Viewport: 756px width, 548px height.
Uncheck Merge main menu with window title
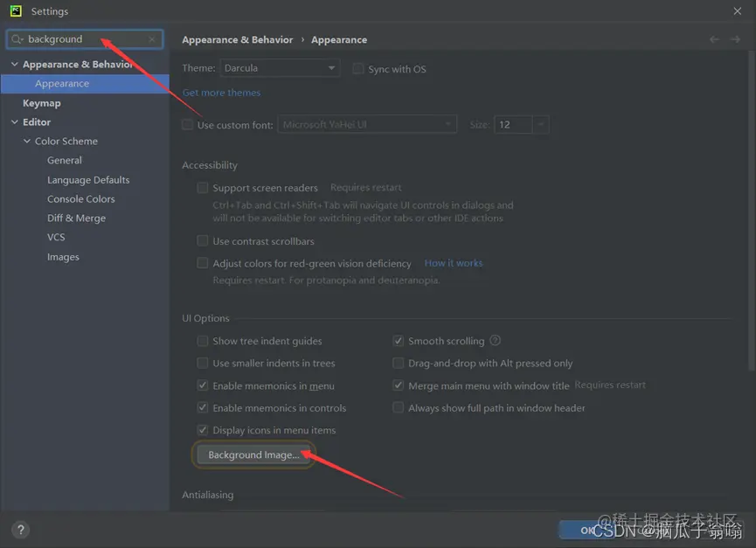point(399,385)
